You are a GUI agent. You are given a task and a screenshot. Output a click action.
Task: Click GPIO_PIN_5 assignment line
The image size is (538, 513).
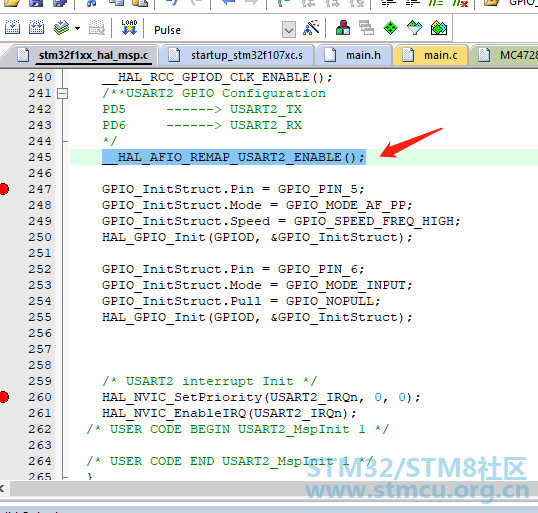click(233, 189)
